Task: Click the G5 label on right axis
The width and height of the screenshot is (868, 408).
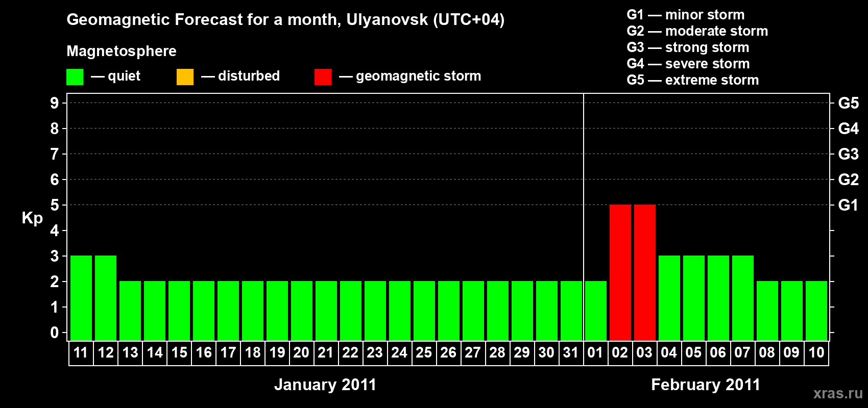Action: 849,103
